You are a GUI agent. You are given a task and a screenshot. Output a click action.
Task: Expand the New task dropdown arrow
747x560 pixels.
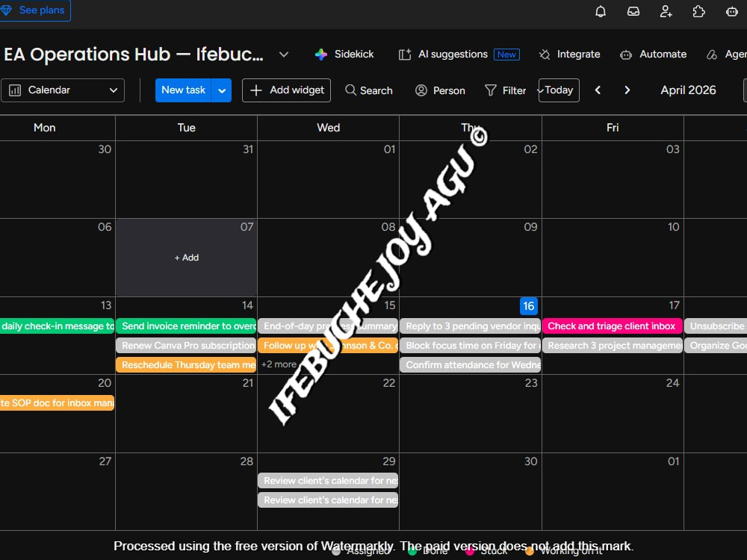(222, 90)
